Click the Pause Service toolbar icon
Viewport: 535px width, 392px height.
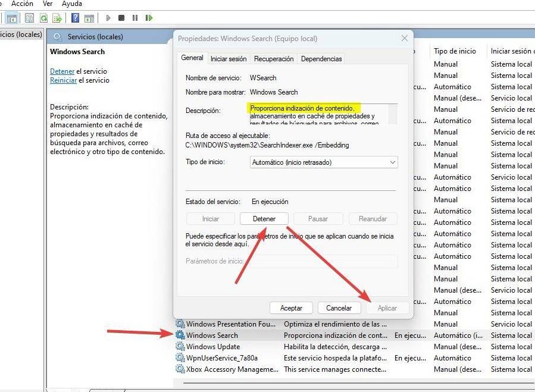134,18
